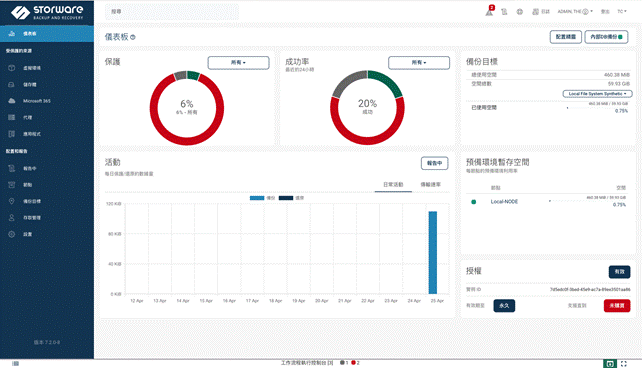Click the 永久 validity badge

coord(504,306)
